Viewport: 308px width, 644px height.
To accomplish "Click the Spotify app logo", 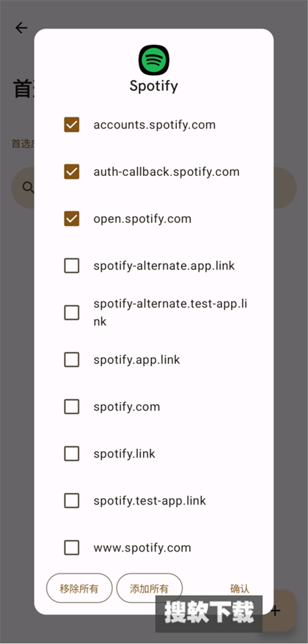I will [x=154, y=60].
